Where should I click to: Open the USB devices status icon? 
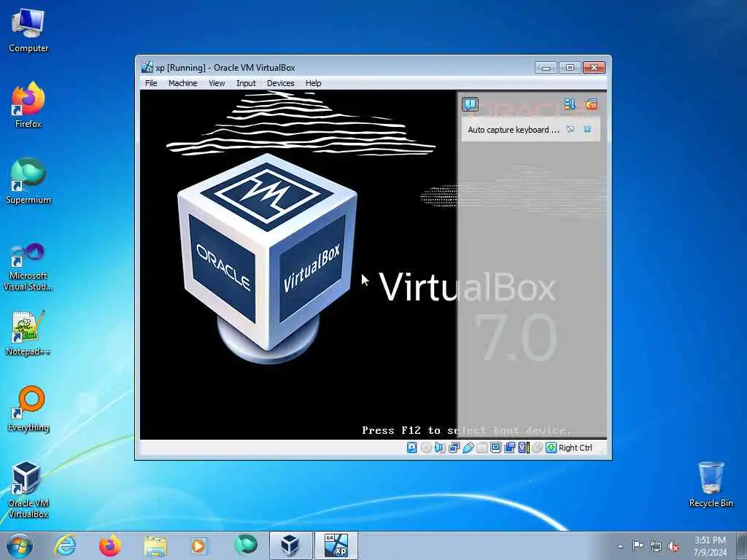[x=468, y=448]
